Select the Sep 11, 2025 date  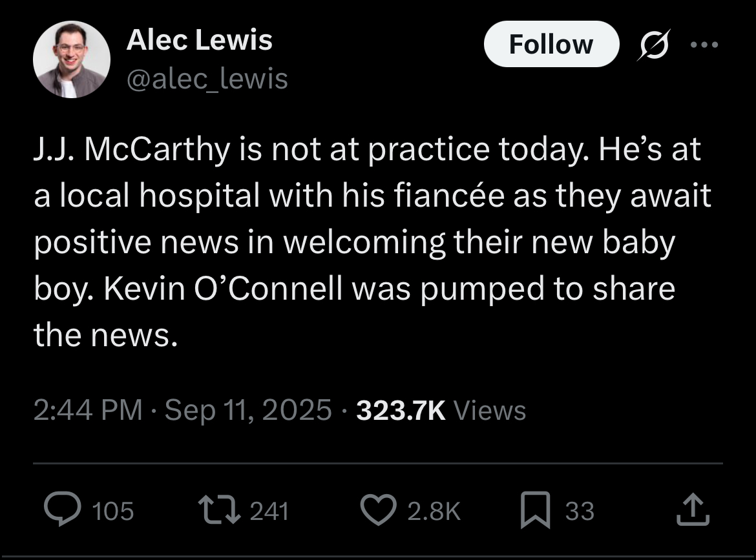[248, 410]
